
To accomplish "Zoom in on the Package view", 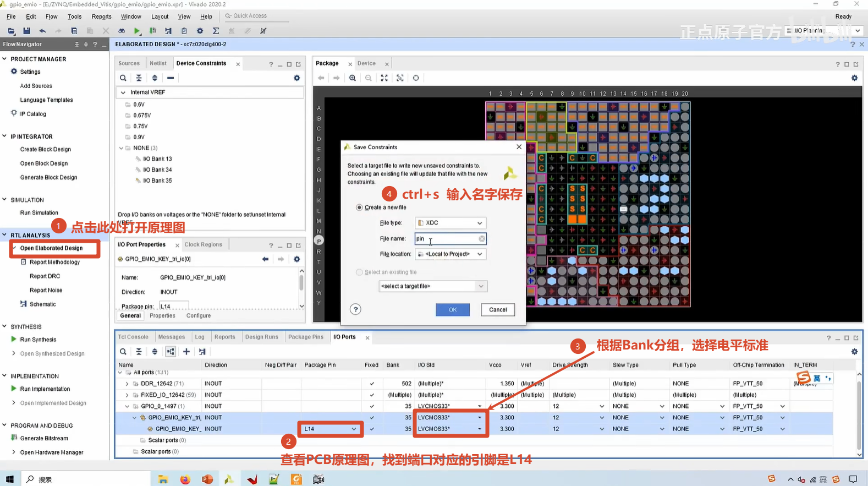I will click(353, 78).
